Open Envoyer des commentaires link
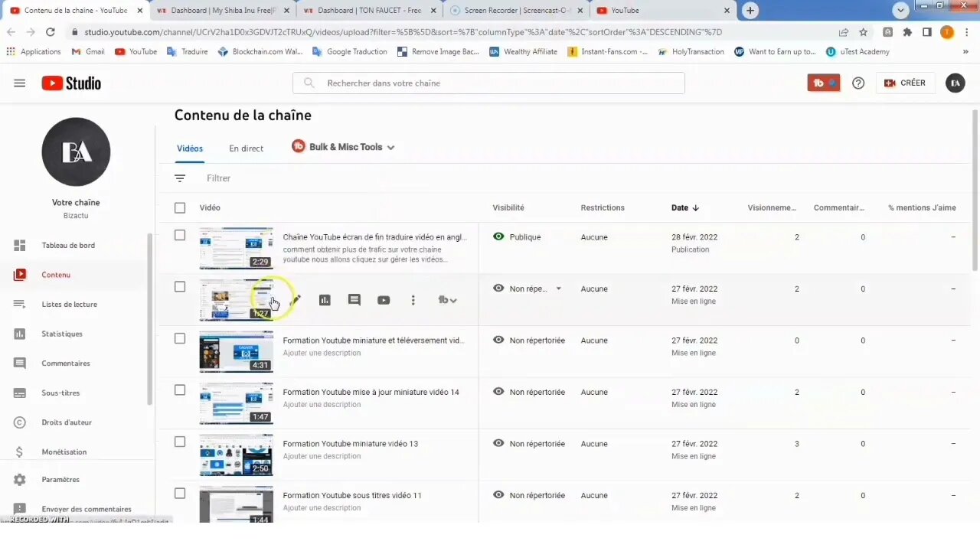 pyautogui.click(x=87, y=510)
